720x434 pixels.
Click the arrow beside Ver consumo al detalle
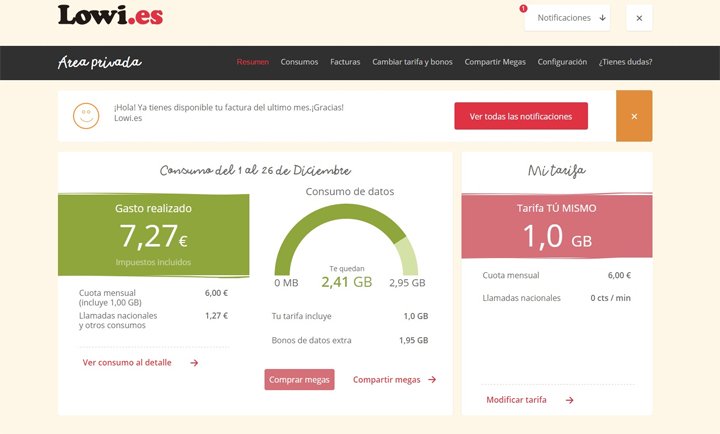click(194, 363)
